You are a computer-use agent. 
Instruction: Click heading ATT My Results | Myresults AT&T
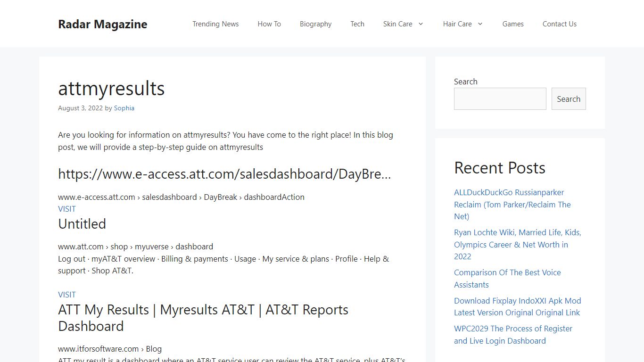point(203,318)
